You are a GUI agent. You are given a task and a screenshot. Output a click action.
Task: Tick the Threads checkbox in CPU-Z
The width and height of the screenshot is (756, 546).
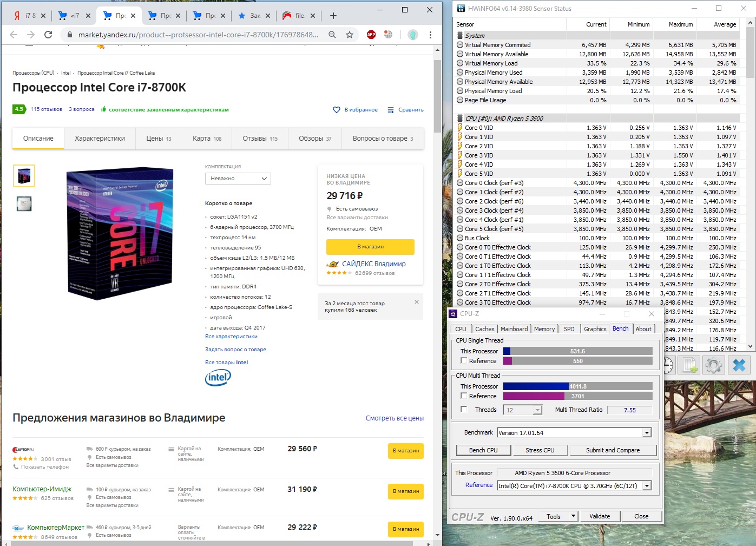coord(464,409)
